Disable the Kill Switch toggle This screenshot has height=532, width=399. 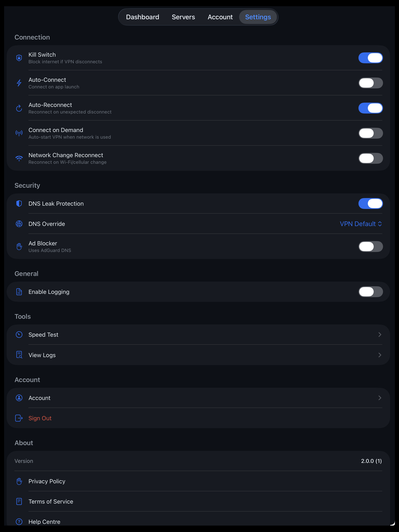(371, 58)
